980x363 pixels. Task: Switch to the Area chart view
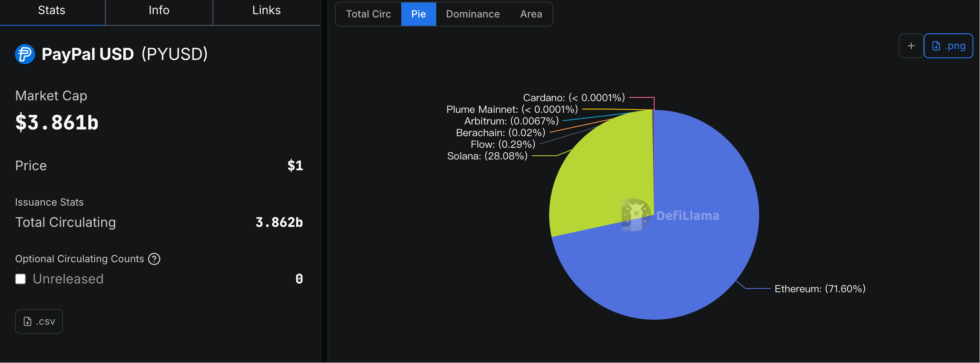click(x=531, y=14)
